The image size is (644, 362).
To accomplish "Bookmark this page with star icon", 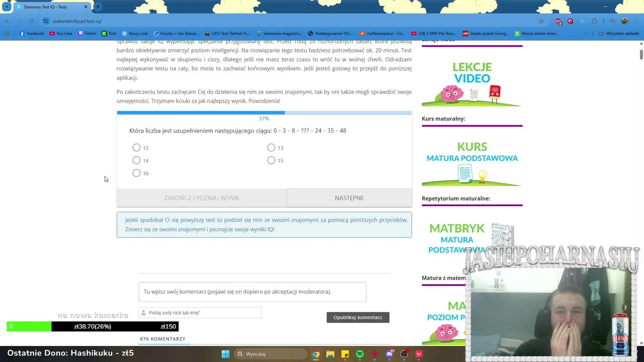I will click(x=541, y=21).
